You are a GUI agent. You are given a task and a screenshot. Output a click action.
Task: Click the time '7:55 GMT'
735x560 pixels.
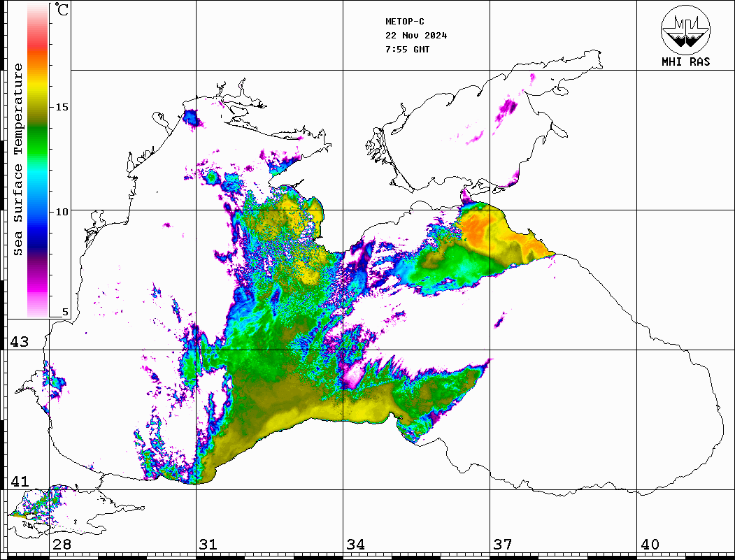407,50
